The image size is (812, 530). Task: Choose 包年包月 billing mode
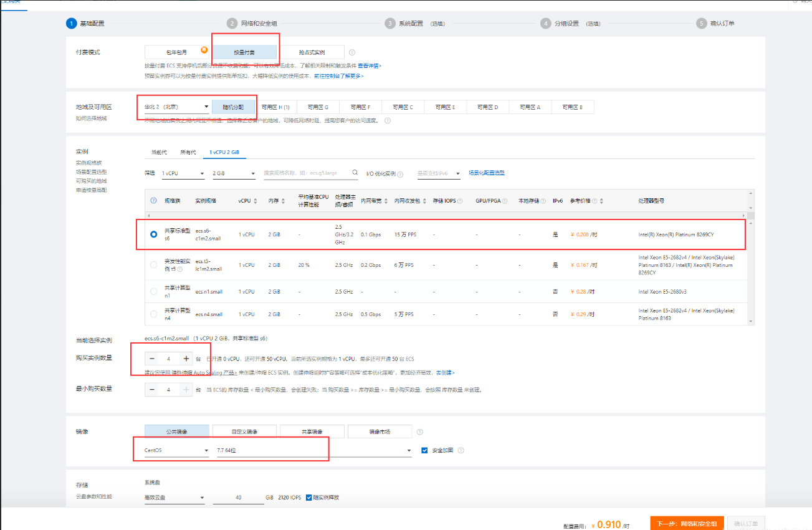pos(176,52)
